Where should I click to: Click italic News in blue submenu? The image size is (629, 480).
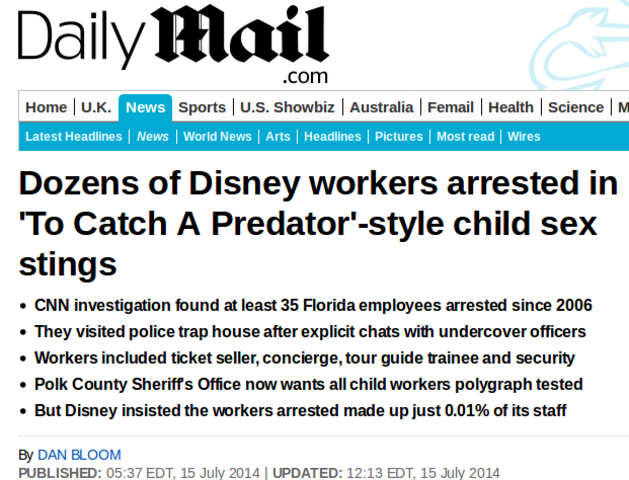click(x=152, y=136)
